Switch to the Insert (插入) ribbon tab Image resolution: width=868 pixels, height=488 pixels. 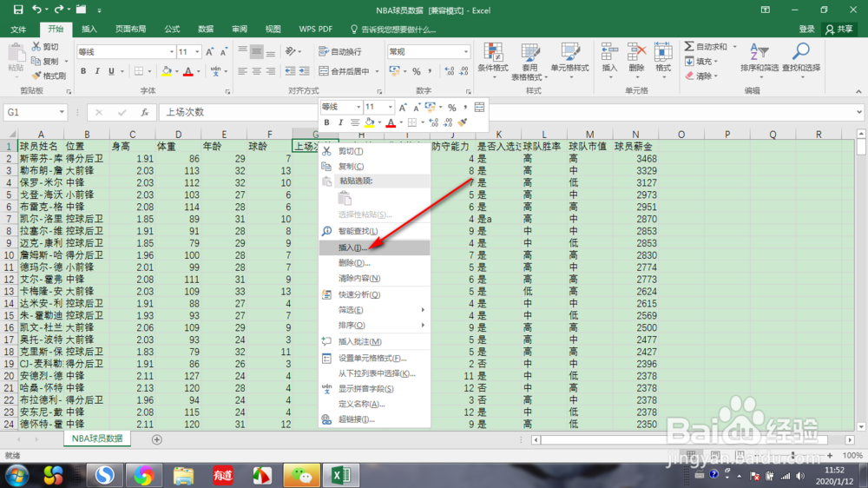89,29
